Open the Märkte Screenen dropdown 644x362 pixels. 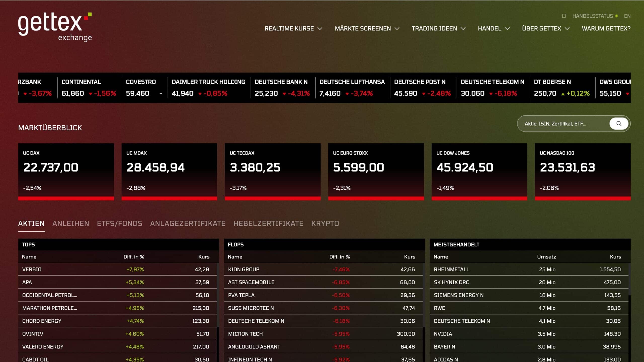(367, 28)
